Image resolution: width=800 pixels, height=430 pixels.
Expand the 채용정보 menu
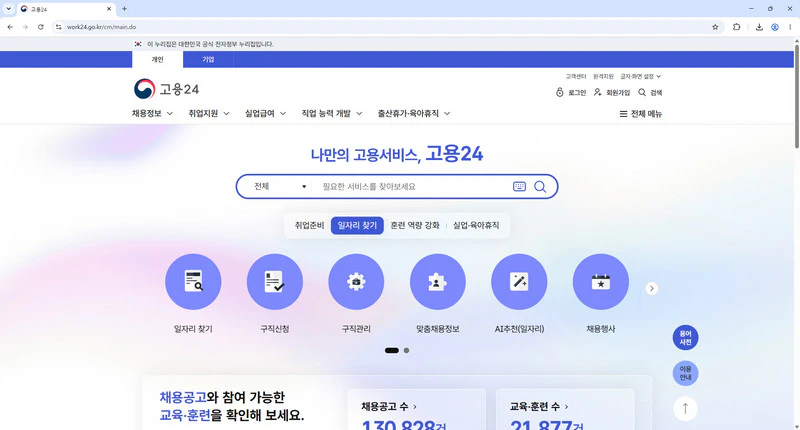[152, 113]
